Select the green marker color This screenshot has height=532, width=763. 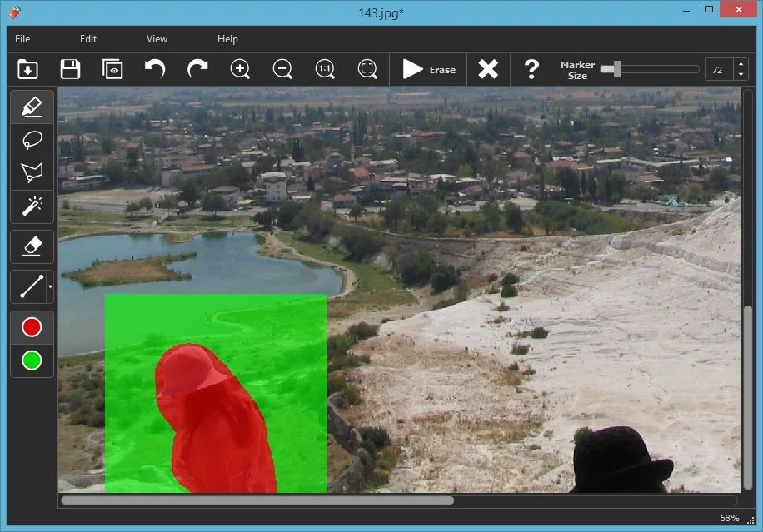pyautogui.click(x=32, y=360)
